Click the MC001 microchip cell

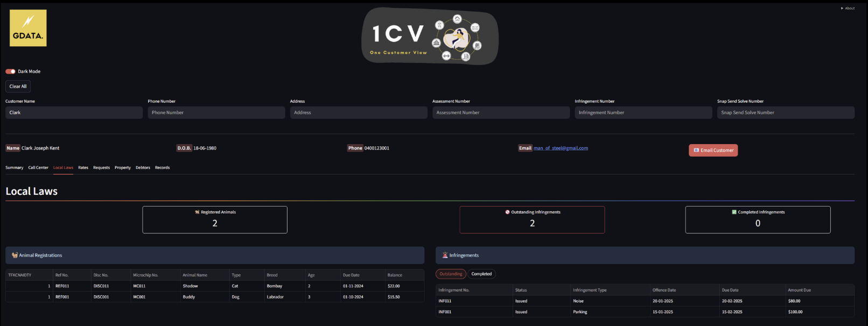point(155,296)
